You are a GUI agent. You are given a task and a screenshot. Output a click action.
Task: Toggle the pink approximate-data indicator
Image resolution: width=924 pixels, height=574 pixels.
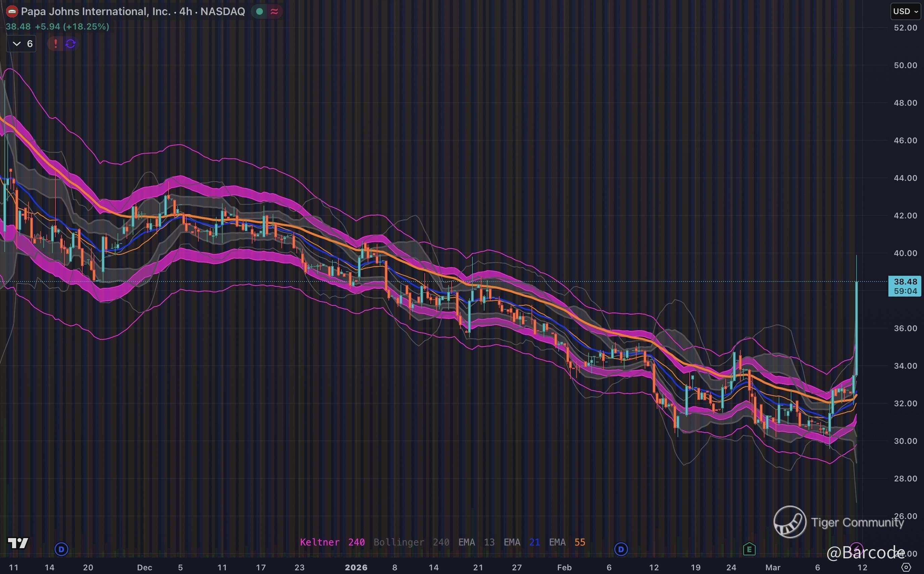pos(274,12)
